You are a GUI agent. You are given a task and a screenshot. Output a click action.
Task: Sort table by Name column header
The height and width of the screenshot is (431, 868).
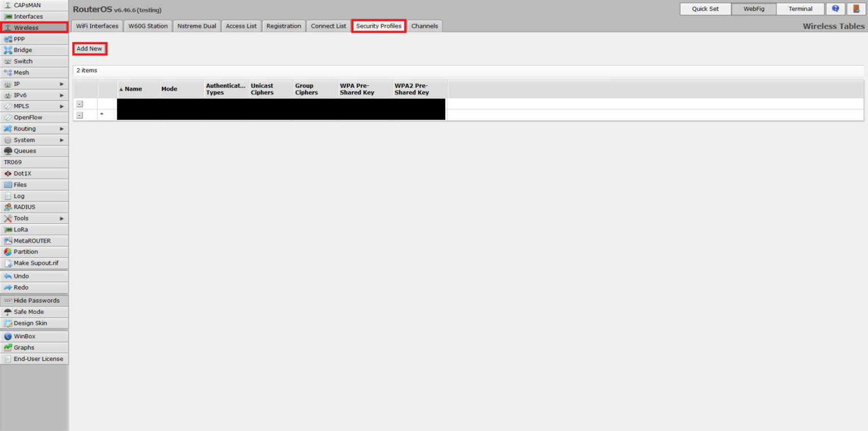pos(133,89)
